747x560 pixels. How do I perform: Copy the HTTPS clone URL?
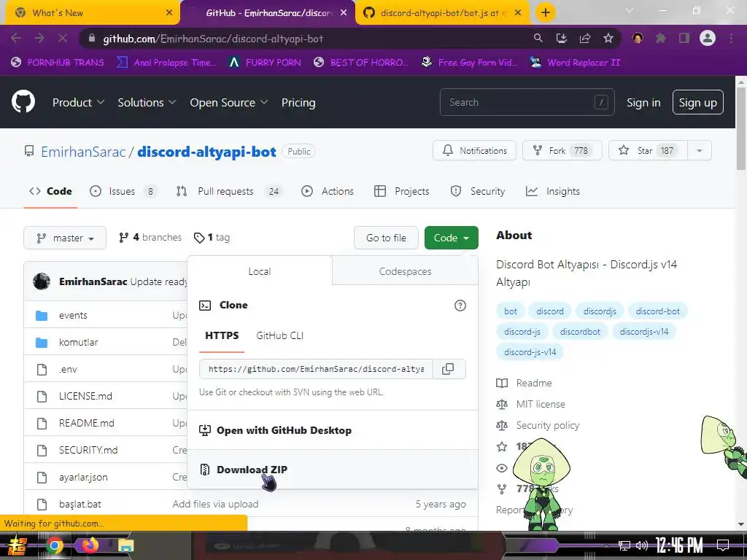point(449,369)
